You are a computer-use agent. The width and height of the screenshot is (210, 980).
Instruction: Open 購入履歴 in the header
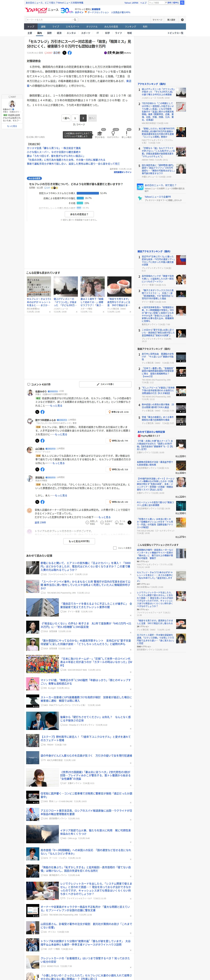click(171, 20)
